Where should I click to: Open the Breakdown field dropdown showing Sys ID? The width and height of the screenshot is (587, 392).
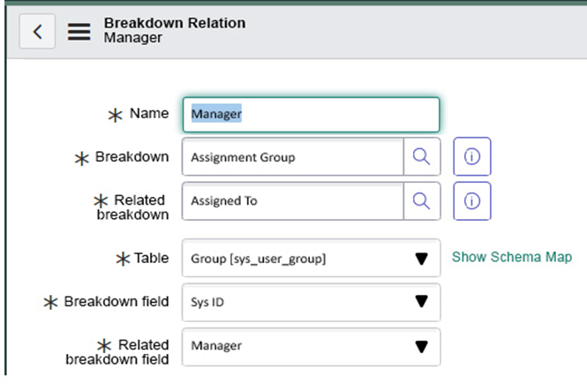[x=311, y=302]
